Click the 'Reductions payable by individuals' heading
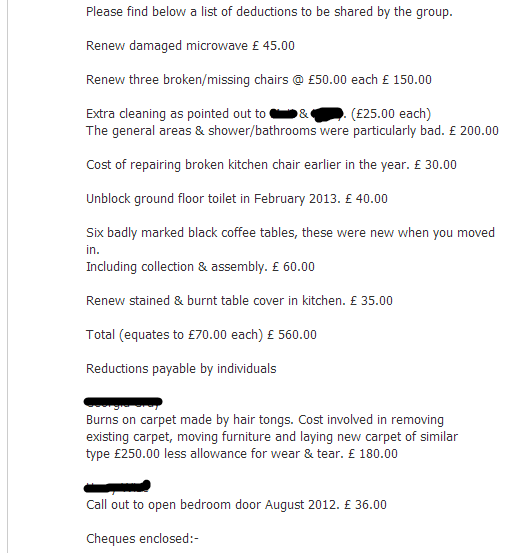520x553 pixels. click(x=181, y=369)
